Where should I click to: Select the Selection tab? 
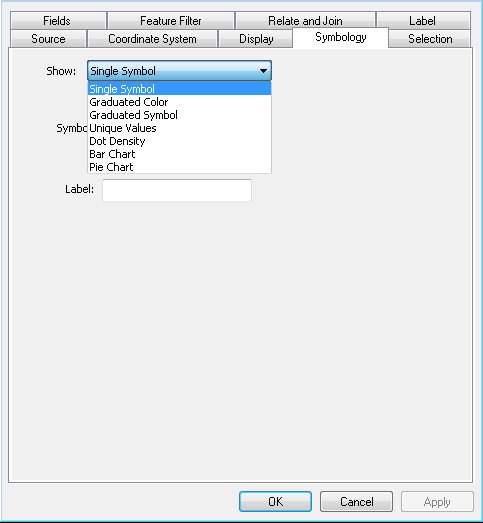430,39
